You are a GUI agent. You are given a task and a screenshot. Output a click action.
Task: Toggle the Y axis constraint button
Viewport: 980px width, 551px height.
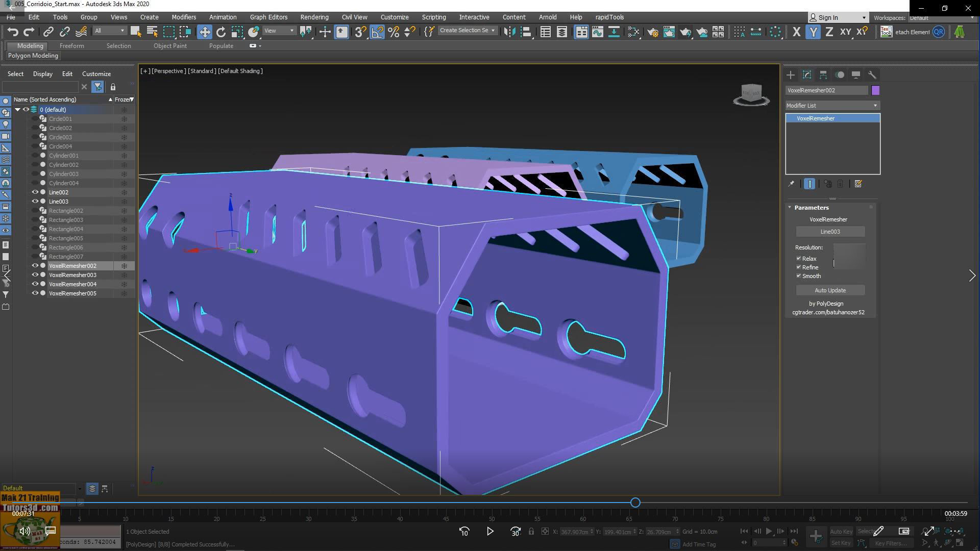(813, 32)
